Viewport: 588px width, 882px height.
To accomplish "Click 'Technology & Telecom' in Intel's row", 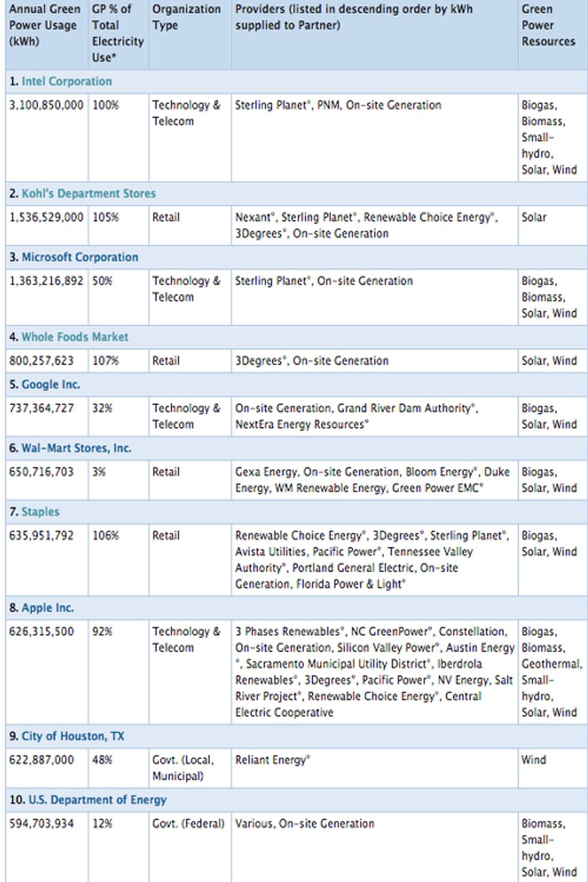I will point(186,113).
